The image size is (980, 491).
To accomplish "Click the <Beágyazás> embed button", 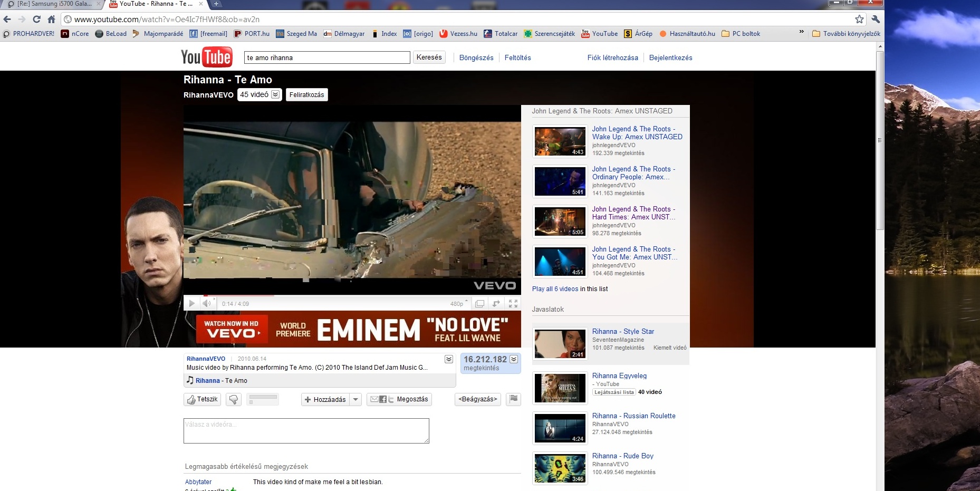I will coord(478,399).
